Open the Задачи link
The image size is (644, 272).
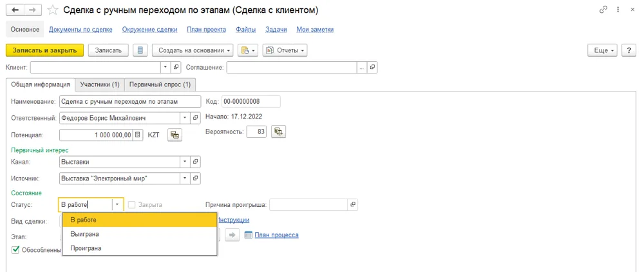coord(276,30)
